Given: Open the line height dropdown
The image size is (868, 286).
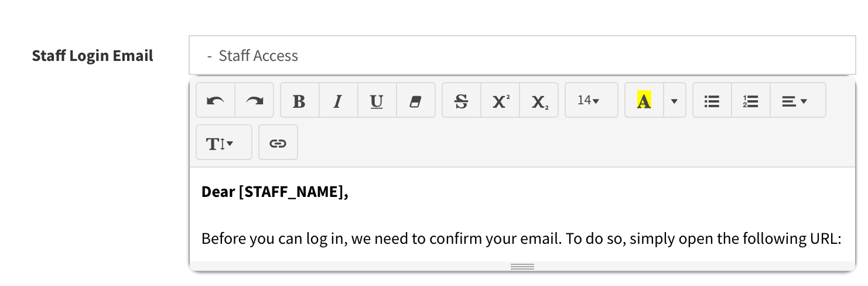Looking at the screenshot, I should (224, 143).
